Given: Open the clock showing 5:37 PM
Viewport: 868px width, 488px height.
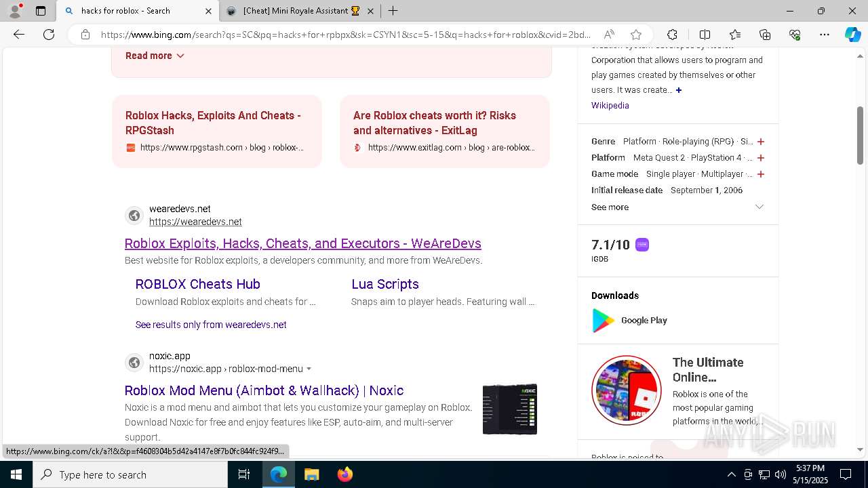Looking at the screenshot, I should [810, 474].
